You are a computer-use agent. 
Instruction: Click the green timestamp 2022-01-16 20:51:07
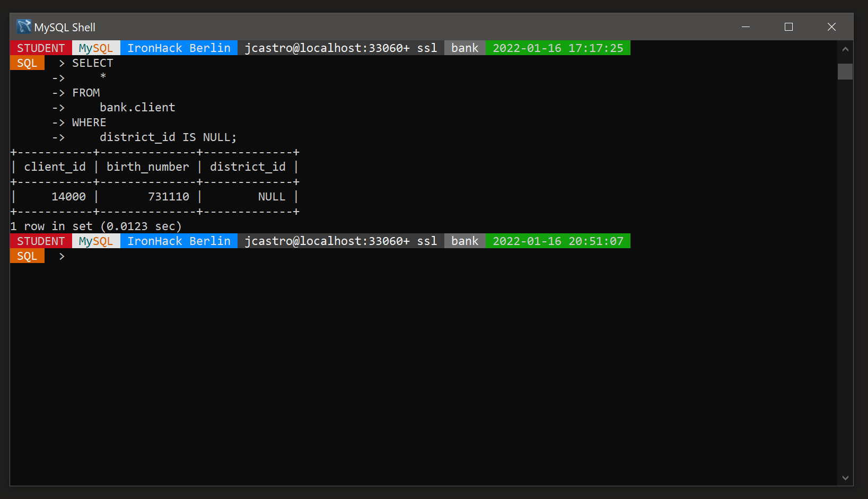(x=558, y=240)
